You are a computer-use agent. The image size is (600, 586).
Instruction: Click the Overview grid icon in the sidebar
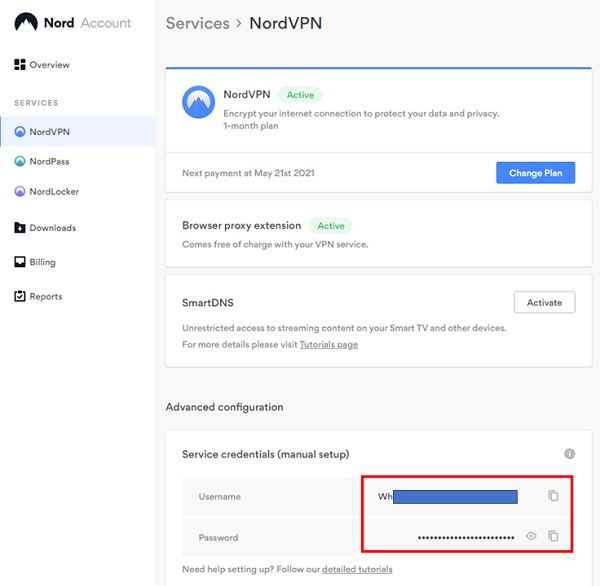tap(20, 64)
